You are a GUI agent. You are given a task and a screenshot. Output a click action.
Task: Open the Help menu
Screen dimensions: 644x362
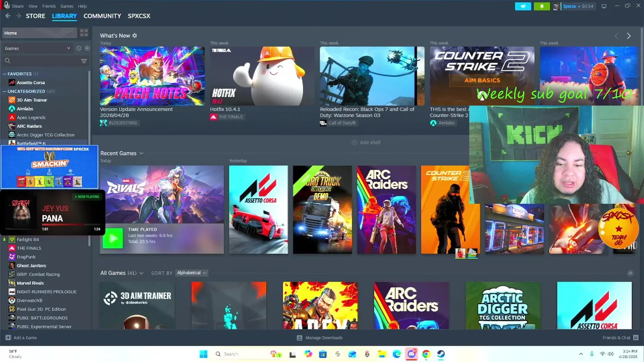(x=83, y=6)
